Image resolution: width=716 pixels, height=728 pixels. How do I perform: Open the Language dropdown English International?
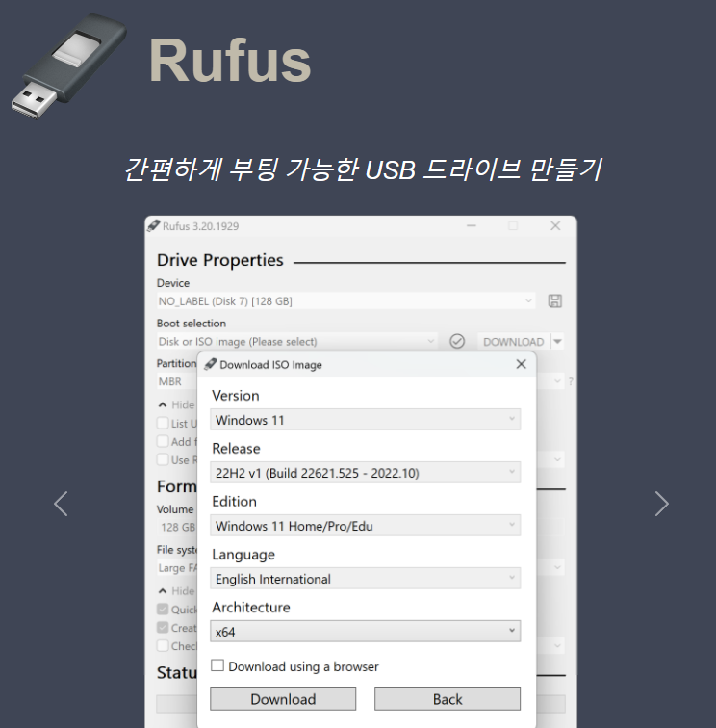[x=365, y=579]
